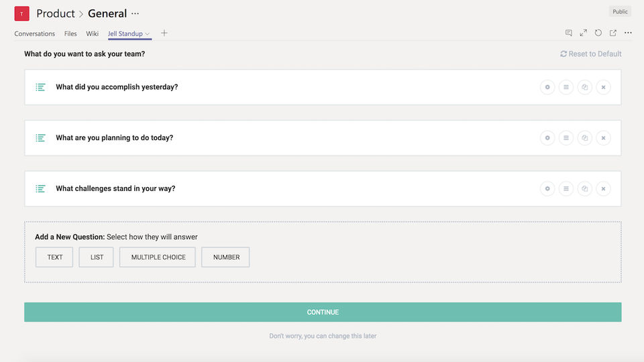
Task: Duplicate the 'planning to do today' question
Action: (x=585, y=138)
